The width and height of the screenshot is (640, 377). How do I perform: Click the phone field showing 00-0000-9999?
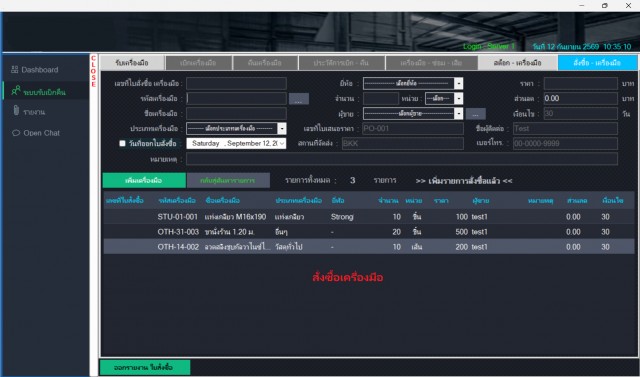[x=565, y=144]
